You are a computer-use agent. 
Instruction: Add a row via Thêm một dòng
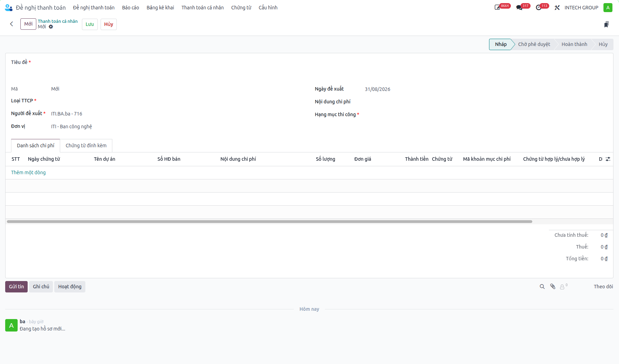click(28, 172)
